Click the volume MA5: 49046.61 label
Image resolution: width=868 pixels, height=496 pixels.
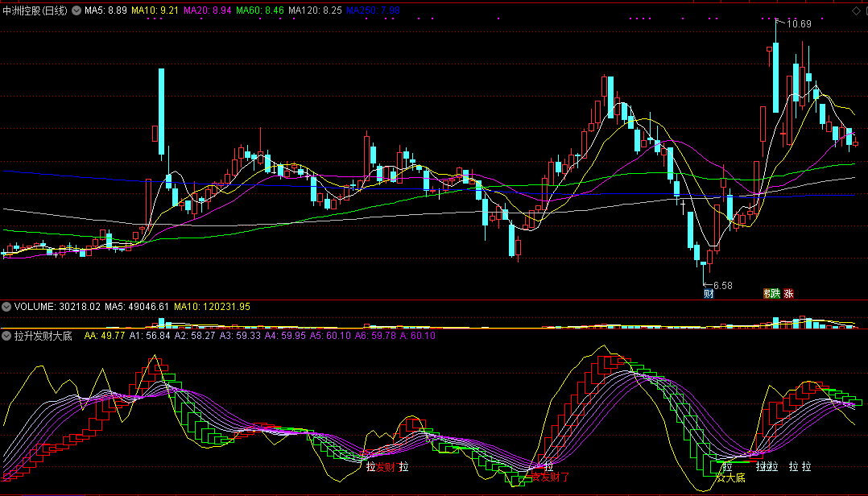(137, 307)
